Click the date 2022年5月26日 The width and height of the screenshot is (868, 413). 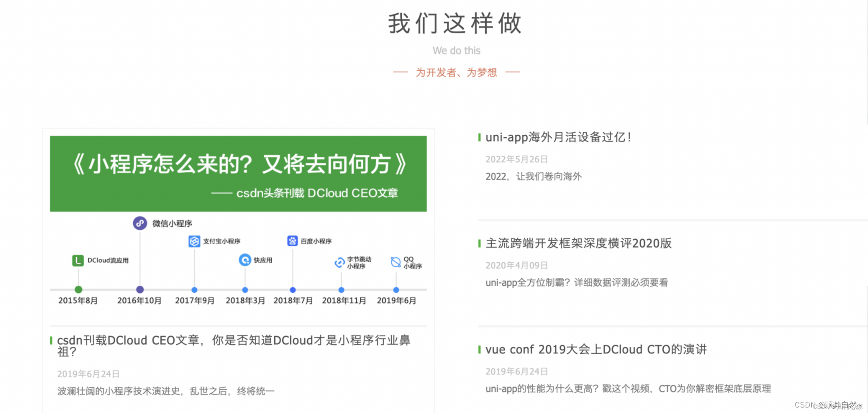(x=516, y=159)
